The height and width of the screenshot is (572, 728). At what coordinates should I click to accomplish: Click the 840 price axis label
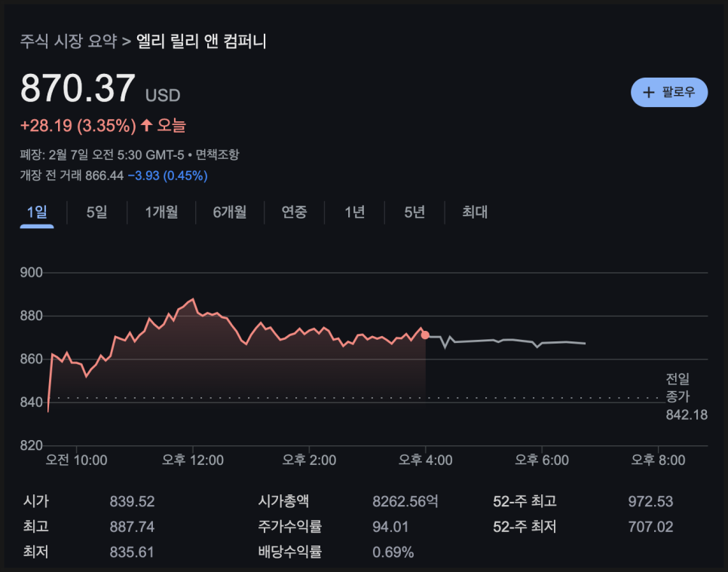32,402
